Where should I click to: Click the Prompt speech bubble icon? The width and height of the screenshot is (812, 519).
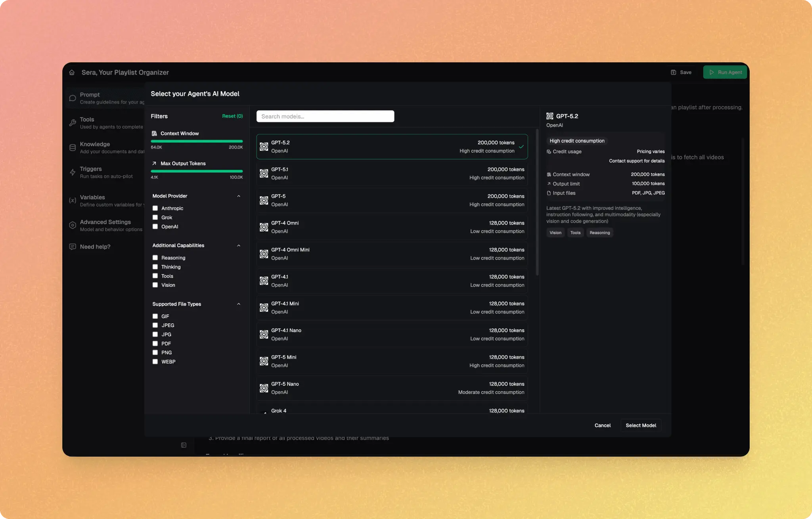(73, 98)
